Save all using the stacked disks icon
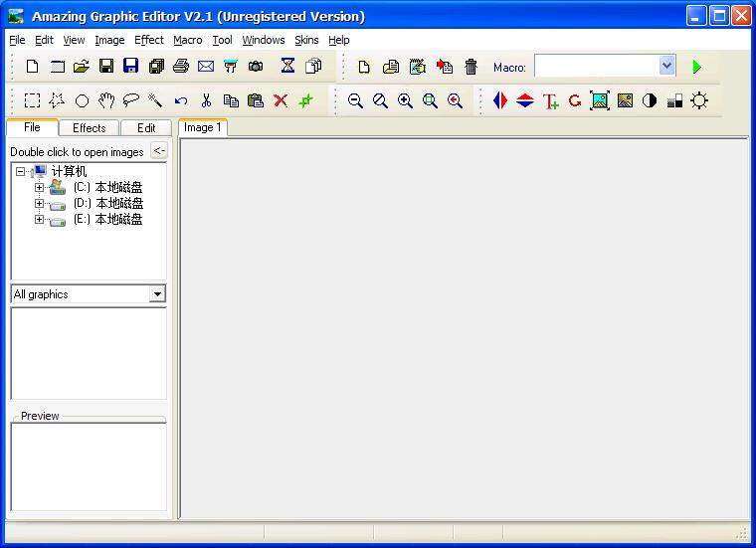 pos(156,66)
